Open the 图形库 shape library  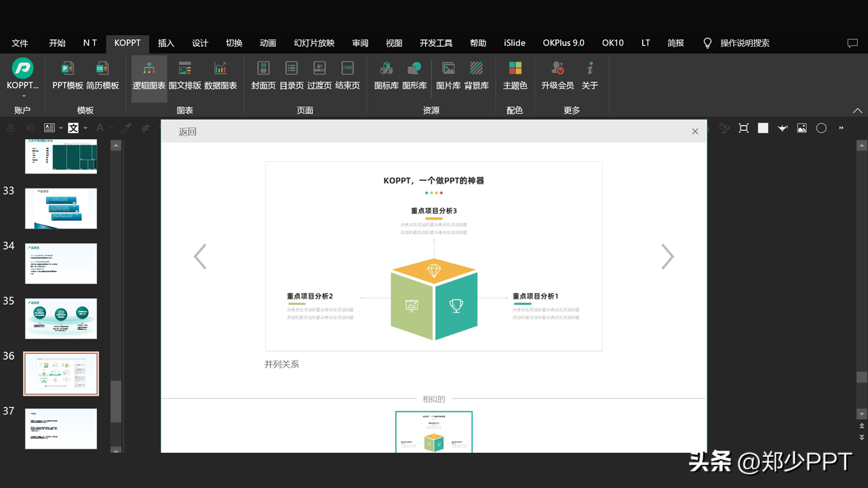click(414, 75)
